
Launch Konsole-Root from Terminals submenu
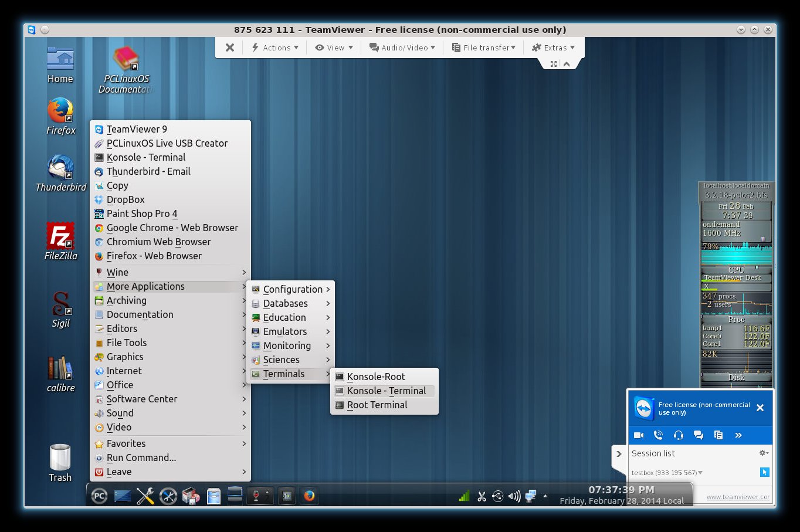click(x=384, y=377)
